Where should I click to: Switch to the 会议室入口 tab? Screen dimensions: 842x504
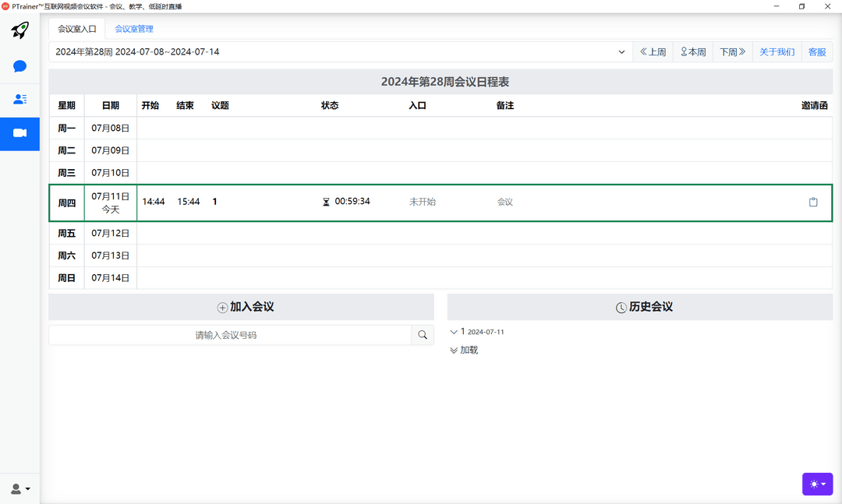click(x=76, y=29)
